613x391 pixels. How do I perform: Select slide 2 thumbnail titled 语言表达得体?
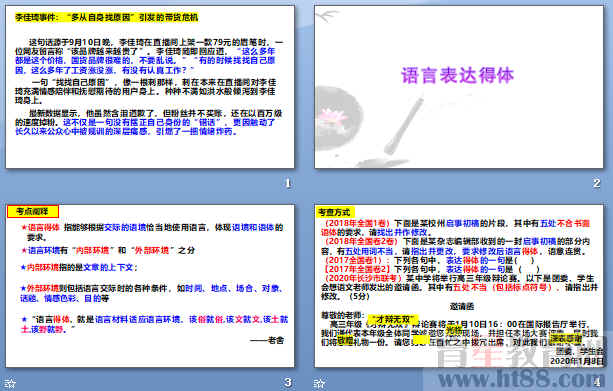tap(459, 87)
